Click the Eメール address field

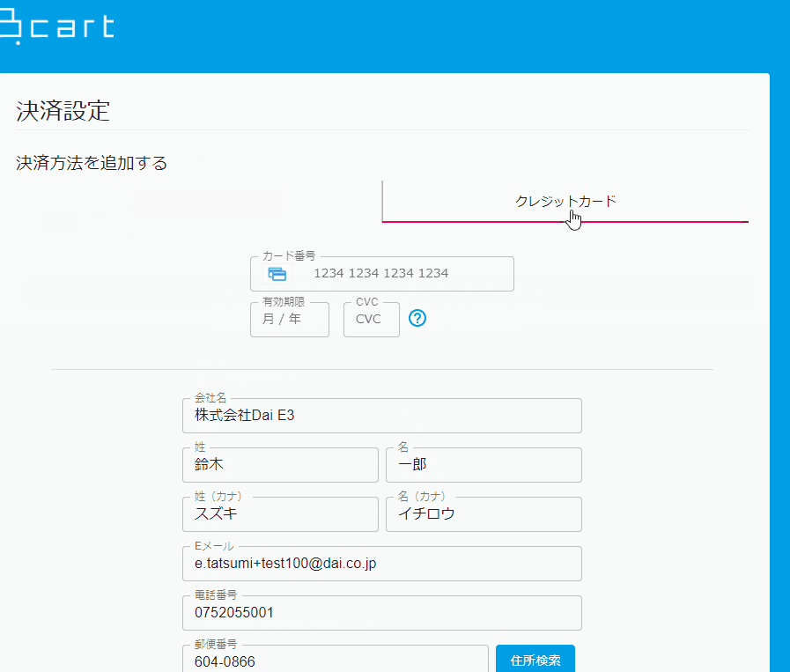point(382,564)
